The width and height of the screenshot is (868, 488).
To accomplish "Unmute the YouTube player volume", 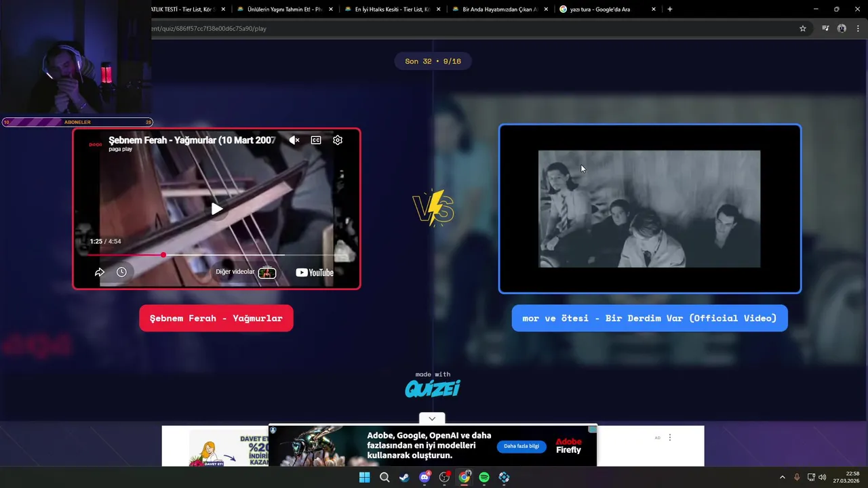I will [294, 140].
